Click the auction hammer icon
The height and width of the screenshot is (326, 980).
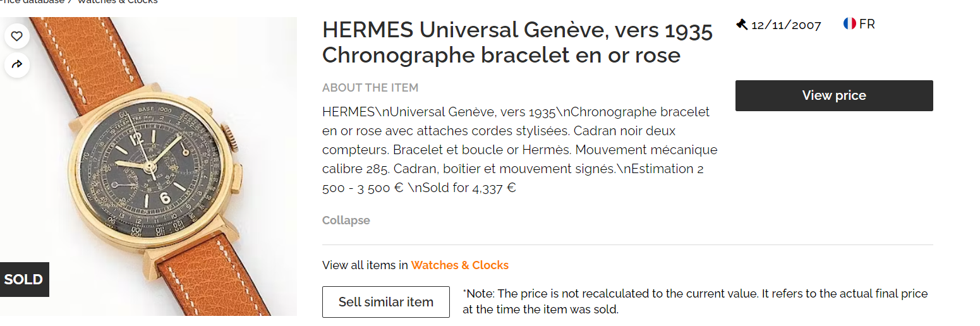pos(742,25)
